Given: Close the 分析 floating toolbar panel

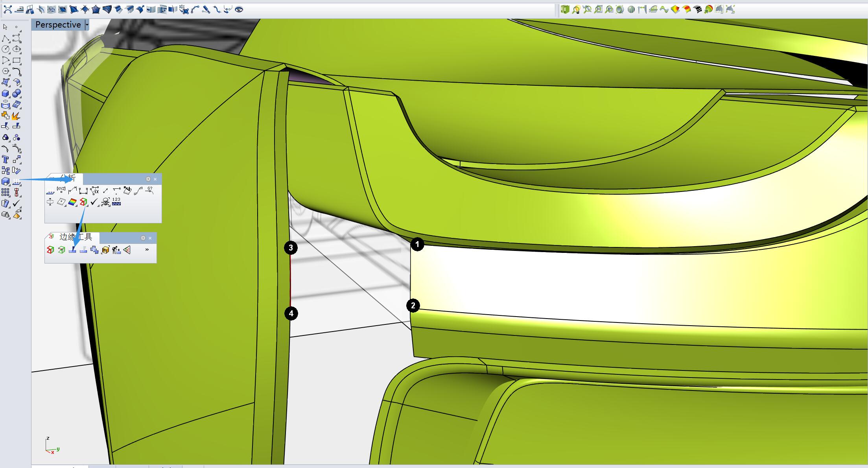Looking at the screenshot, I should (155, 179).
